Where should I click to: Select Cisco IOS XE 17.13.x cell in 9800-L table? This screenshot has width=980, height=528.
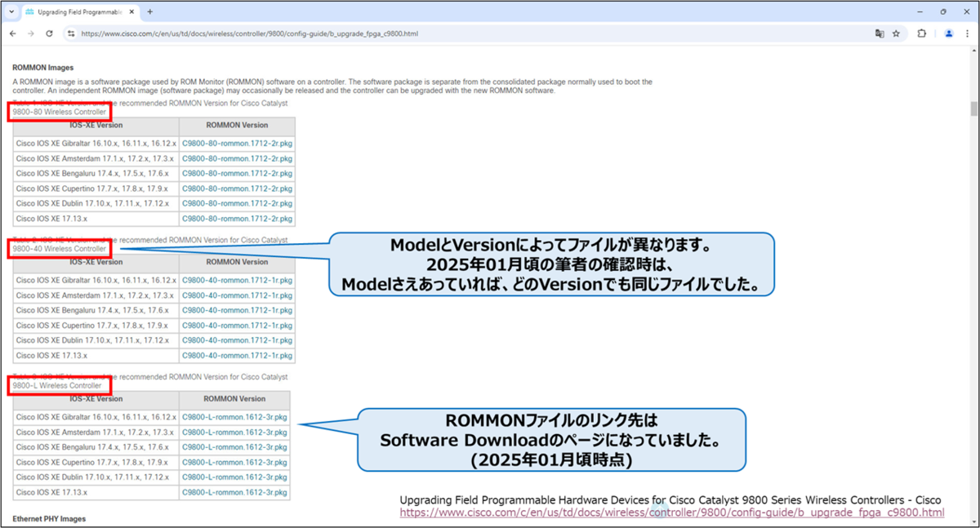coord(96,493)
